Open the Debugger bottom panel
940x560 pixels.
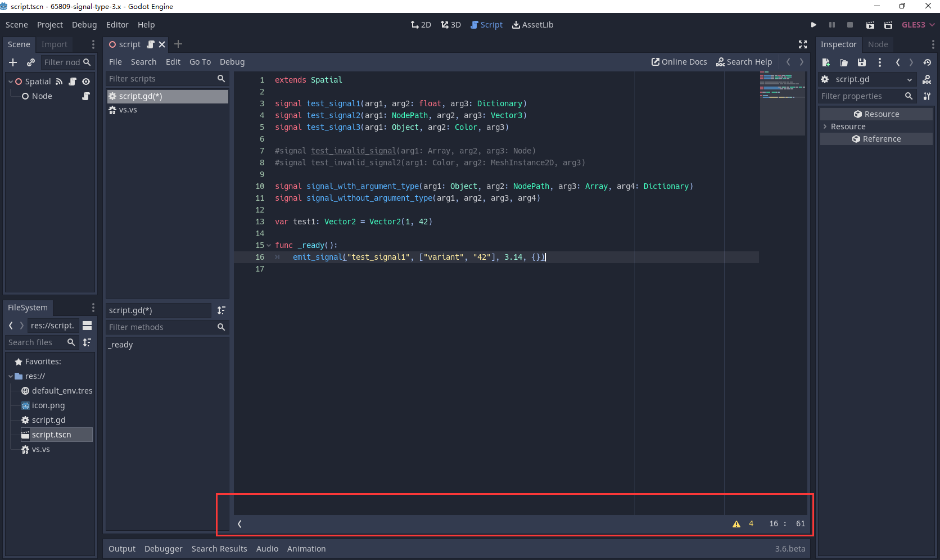click(x=164, y=549)
